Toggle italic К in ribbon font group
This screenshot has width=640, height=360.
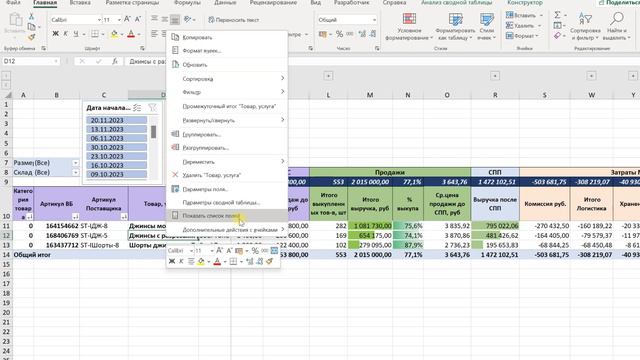[x=65, y=34]
